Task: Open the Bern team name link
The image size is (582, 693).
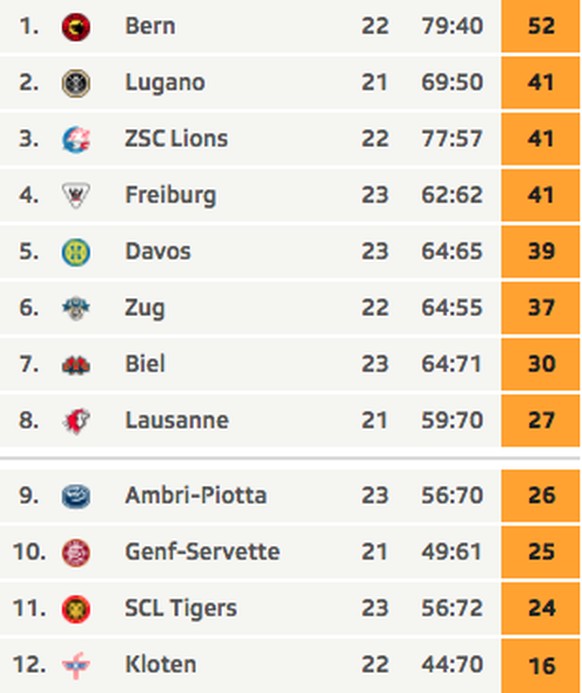Action: (150, 26)
